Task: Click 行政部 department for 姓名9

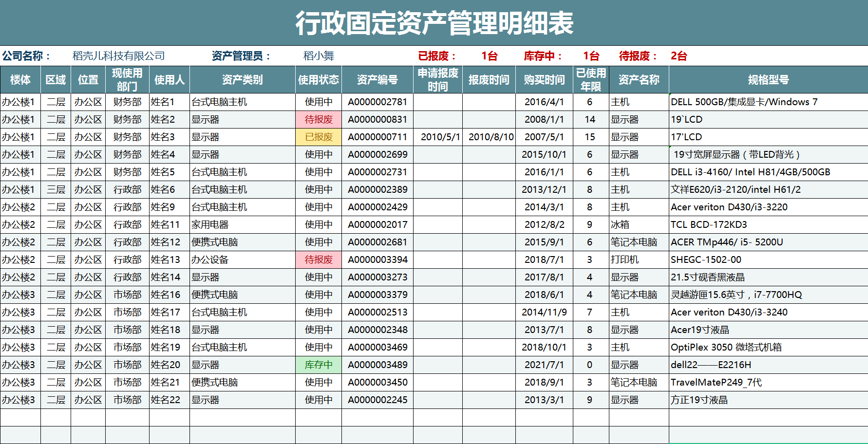Action: coord(128,207)
